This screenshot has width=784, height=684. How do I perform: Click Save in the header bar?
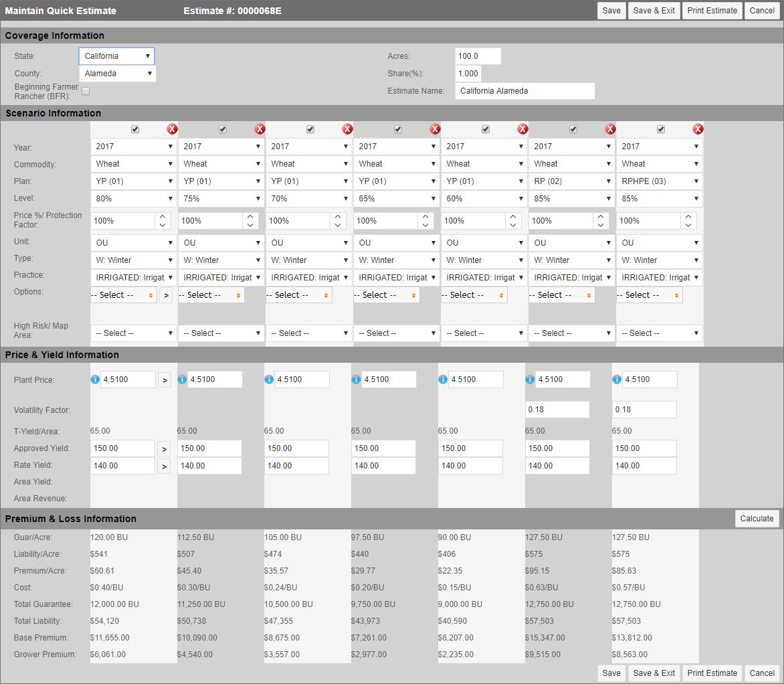pos(611,11)
